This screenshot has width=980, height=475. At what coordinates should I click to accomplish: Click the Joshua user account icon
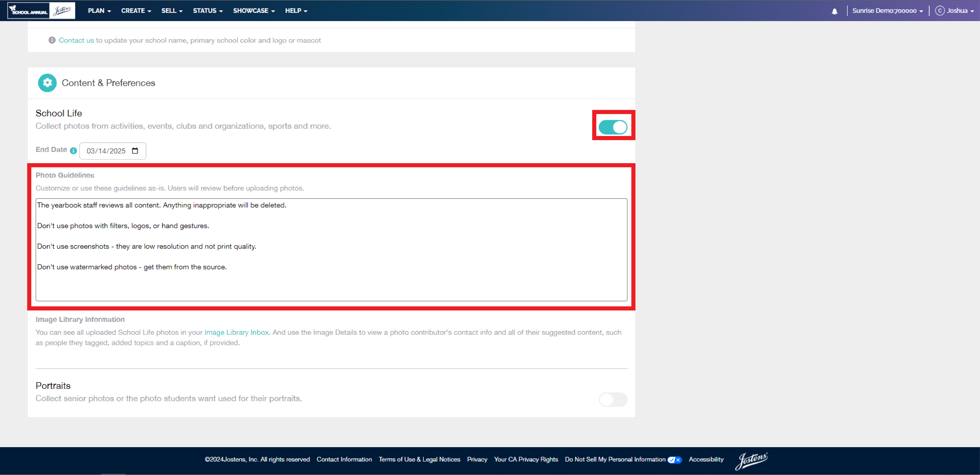pos(940,11)
